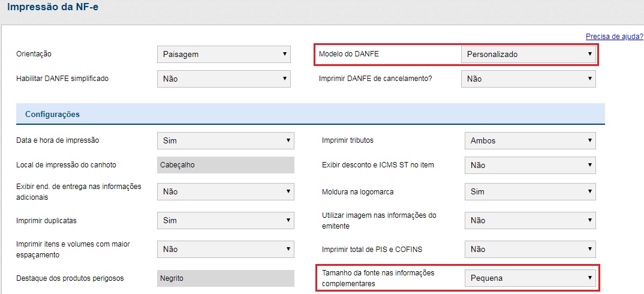
Task: Open Data e hora de impressão dropdown
Action: point(225,141)
